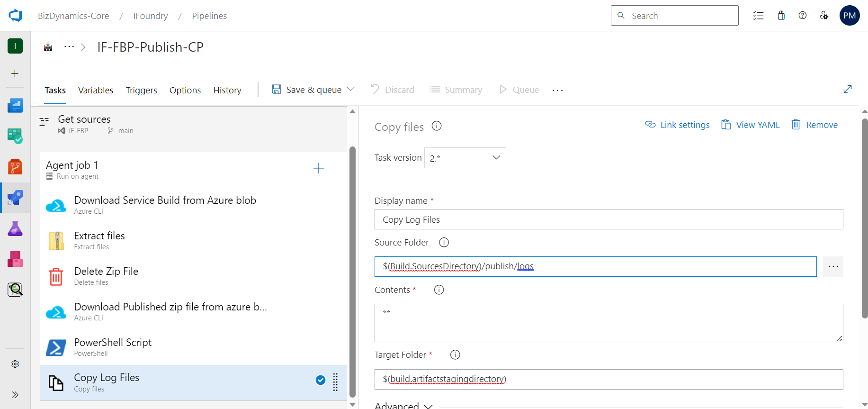
Task: Open the Save & queue dropdown
Action: click(351, 89)
